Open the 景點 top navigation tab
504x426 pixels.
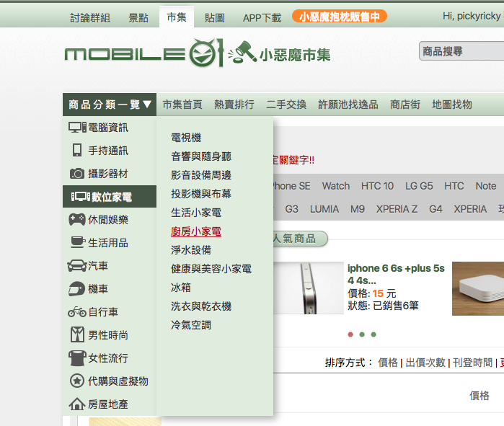[x=138, y=18]
